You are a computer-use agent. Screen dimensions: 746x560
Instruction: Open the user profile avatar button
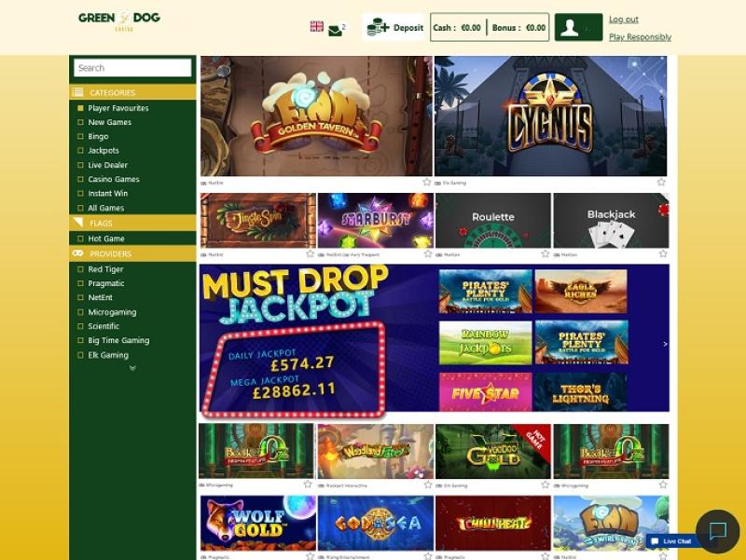click(578, 28)
